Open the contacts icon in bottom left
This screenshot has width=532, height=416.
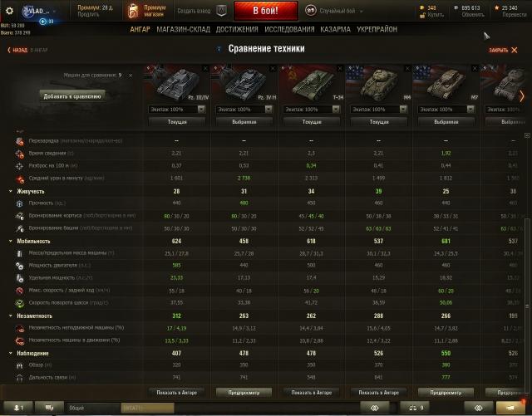(x=18, y=408)
